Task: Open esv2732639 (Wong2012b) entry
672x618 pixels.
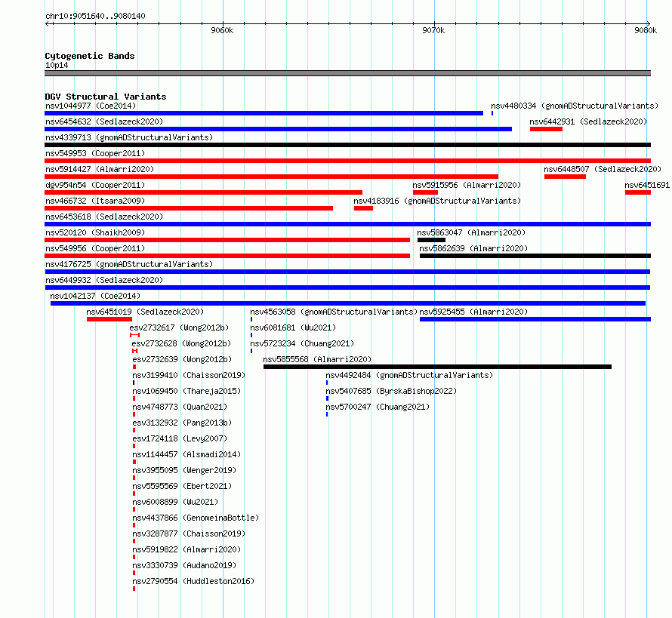Action: click(182, 359)
